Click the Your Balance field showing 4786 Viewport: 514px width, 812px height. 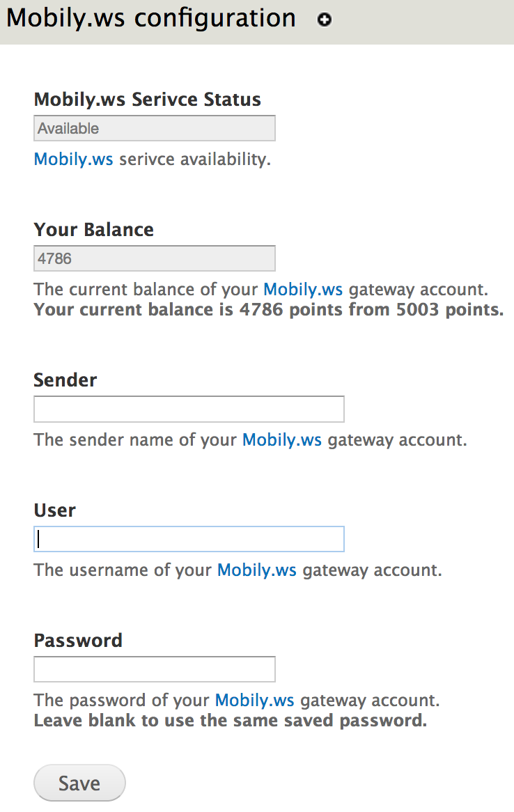click(x=154, y=258)
